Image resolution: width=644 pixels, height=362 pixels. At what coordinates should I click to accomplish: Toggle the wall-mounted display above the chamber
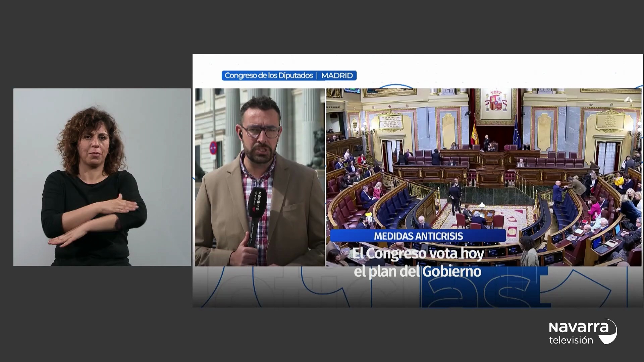tap(352, 90)
